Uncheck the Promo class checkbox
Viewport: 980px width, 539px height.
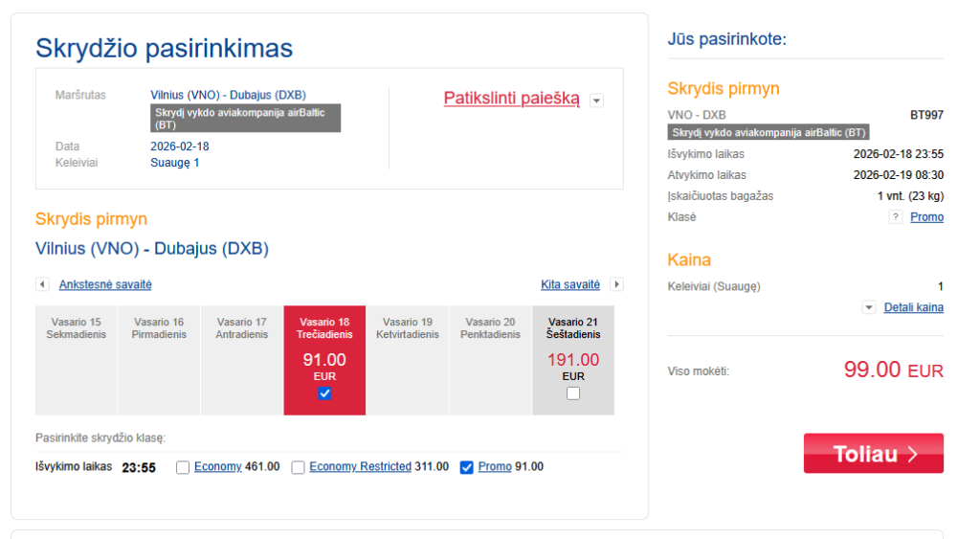(467, 467)
